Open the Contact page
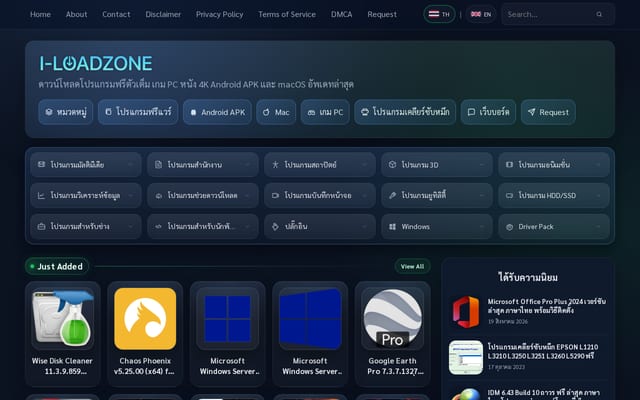The height and width of the screenshot is (400, 640). coord(116,14)
